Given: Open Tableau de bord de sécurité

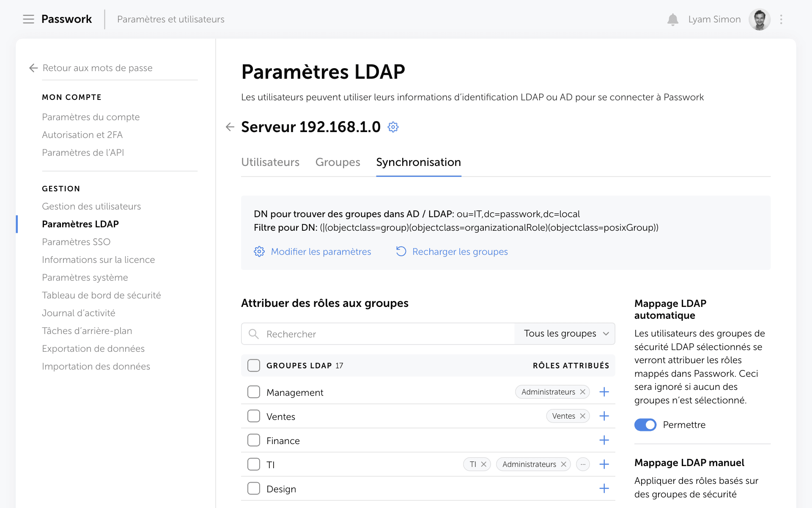Looking at the screenshot, I should (x=101, y=295).
